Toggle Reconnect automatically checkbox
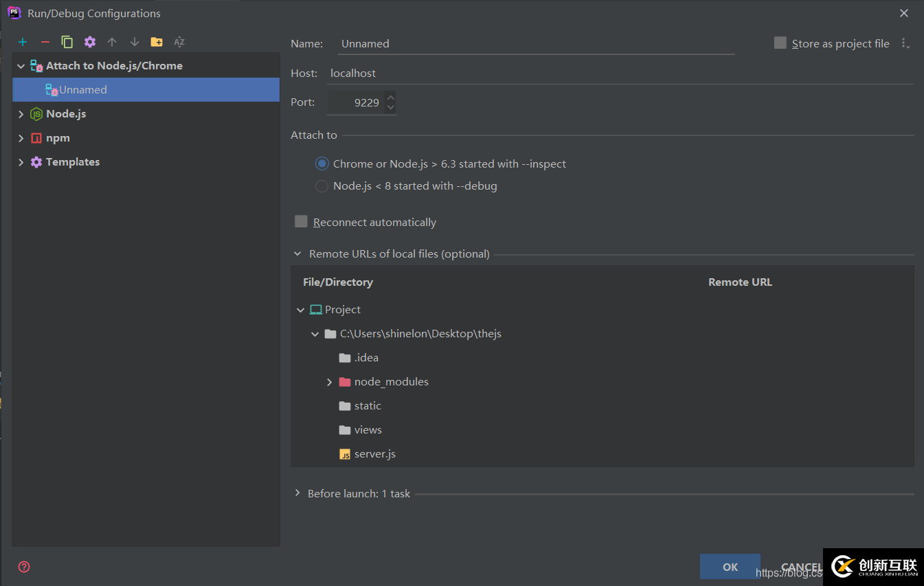This screenshot has height=586, width=924. pos(301,221)
